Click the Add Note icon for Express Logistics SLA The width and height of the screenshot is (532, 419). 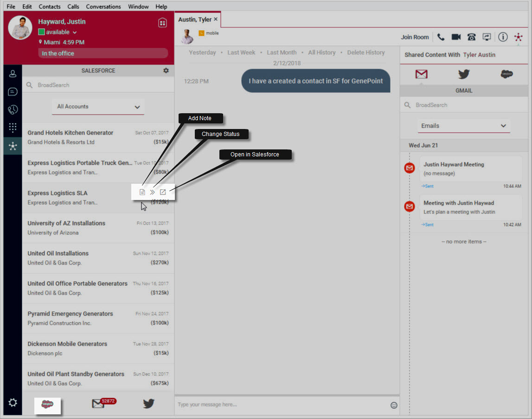click(x=142, y=192)
